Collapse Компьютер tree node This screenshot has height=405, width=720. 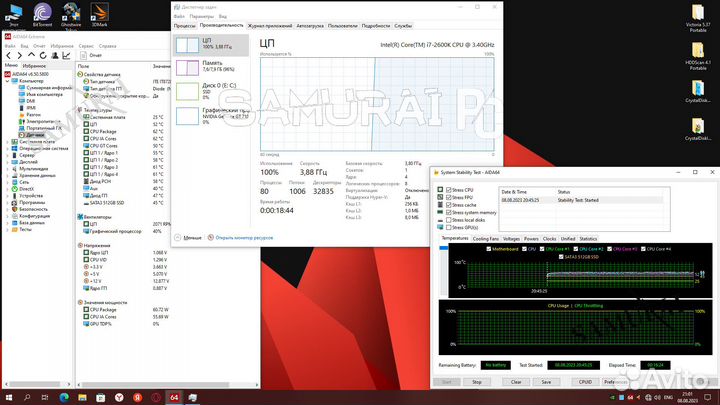click(7, 81)
